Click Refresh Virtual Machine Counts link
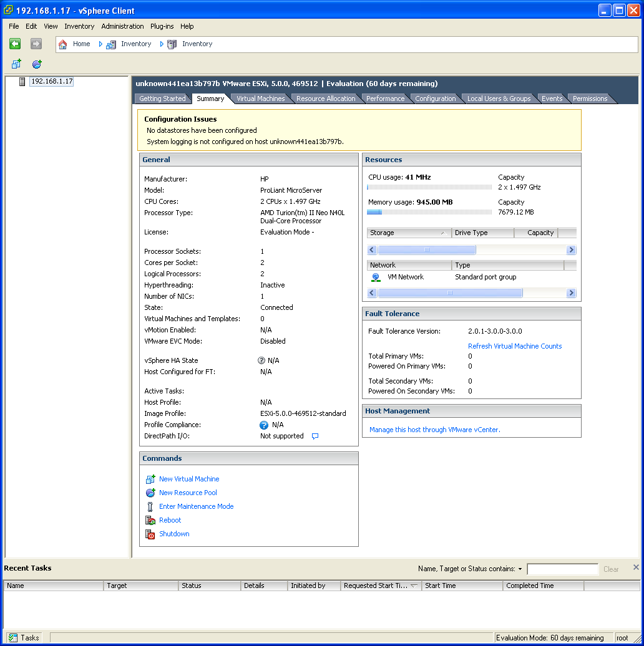 (515, 347)
